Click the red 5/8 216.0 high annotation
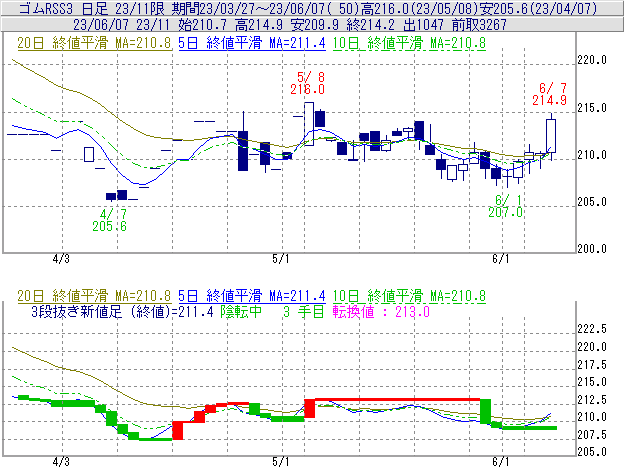624x475 pixels. (x=307, y=83)
